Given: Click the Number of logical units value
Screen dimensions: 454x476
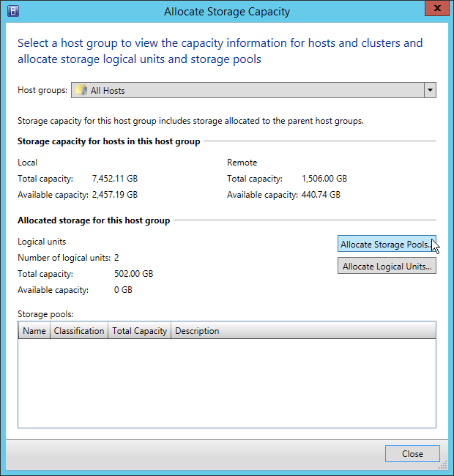Looking at the screenshot, I should pos(117,258).
